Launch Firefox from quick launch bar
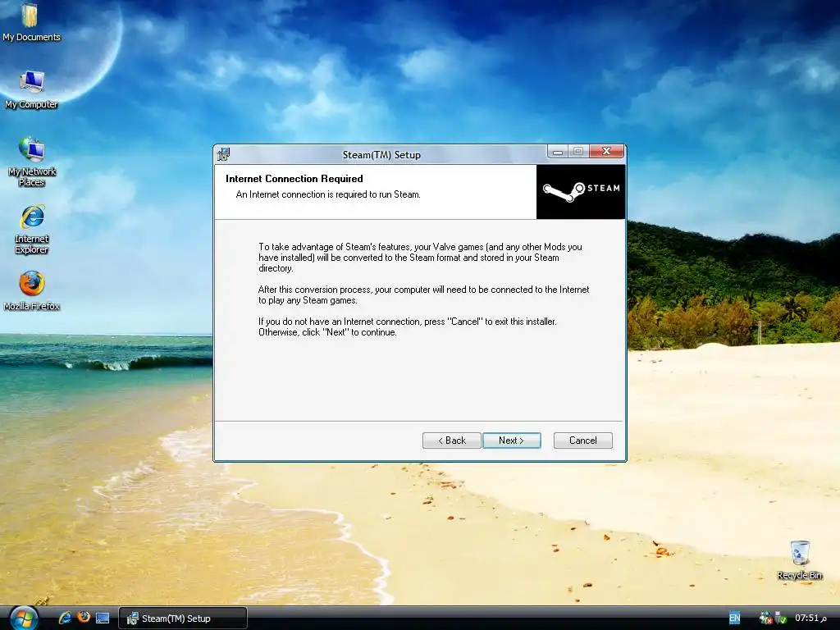This screenshot has width=840, height=630. pyautogui.click(x=84, y=618)
